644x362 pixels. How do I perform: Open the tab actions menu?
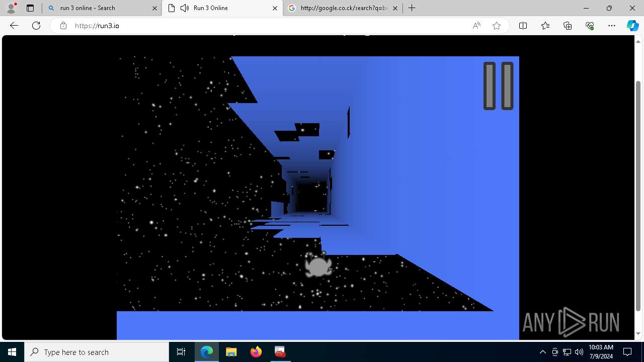(30, 8)
